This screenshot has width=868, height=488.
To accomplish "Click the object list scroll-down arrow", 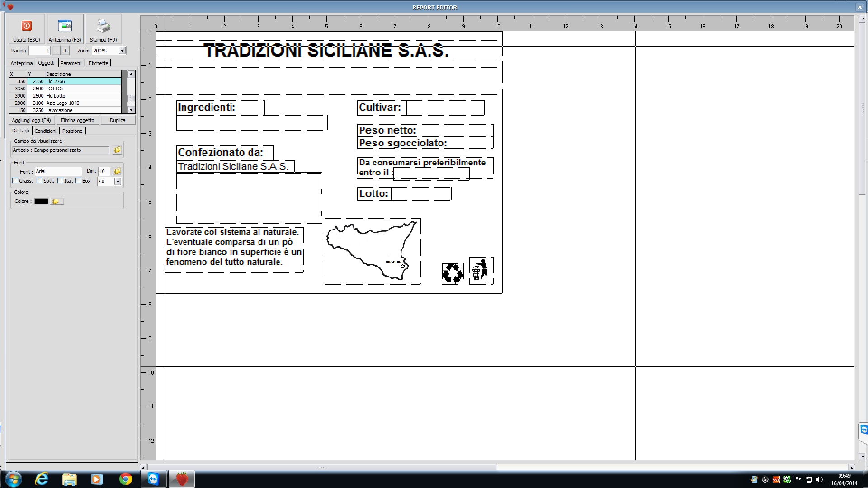I will 132,110.
